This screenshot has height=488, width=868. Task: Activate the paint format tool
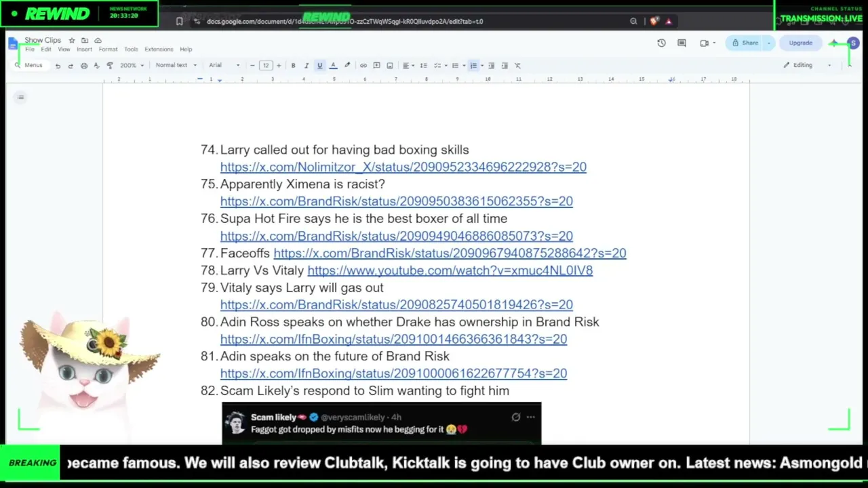[x=110, y=66]
